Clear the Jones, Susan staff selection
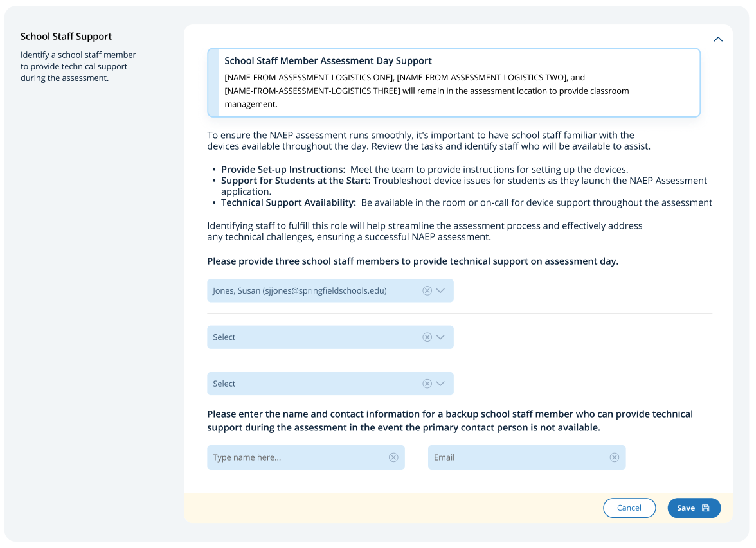Viewport: 756px width, 548px height. pyautogui.click(x=427, y=291)
